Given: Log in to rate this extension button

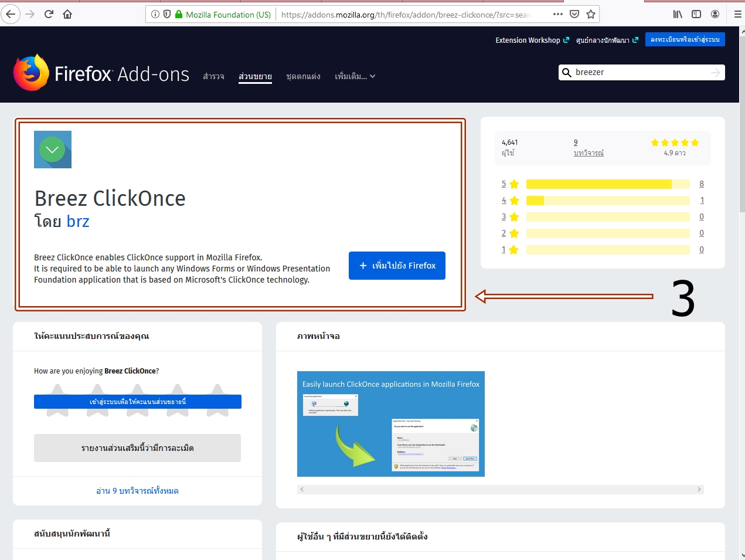Looking at the screenshot, I should coord(138,402).
